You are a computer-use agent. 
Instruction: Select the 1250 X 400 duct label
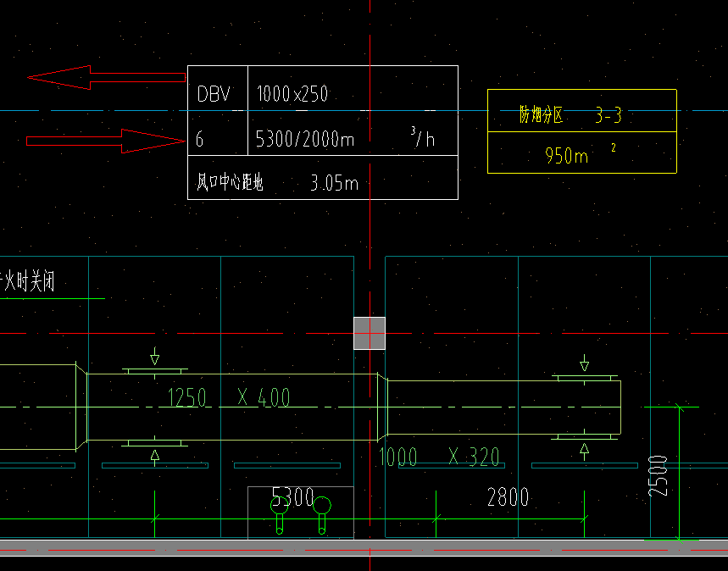tap(229, 398)
